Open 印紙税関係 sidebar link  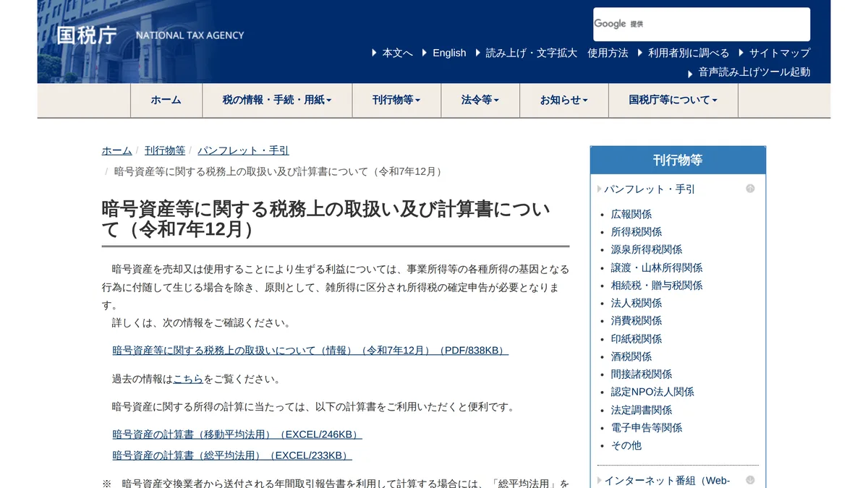pos(637,339)
